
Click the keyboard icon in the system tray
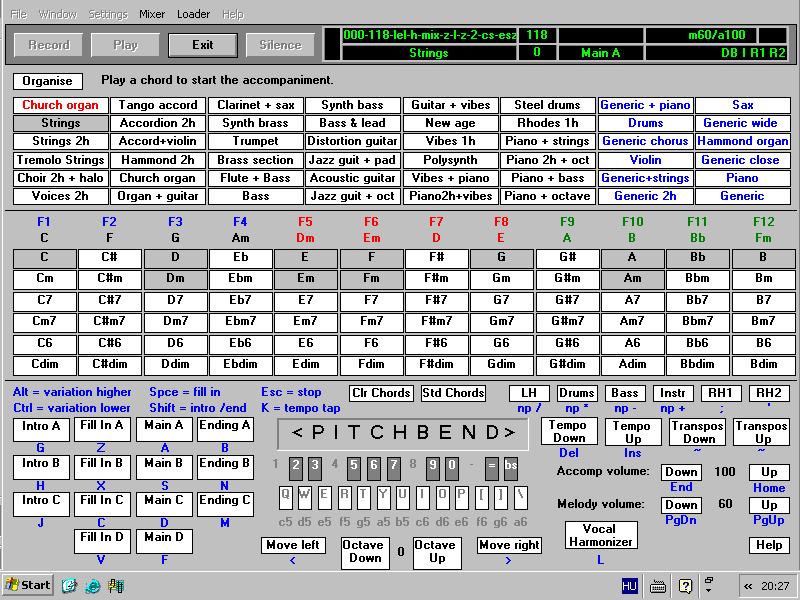click(658, 585)
